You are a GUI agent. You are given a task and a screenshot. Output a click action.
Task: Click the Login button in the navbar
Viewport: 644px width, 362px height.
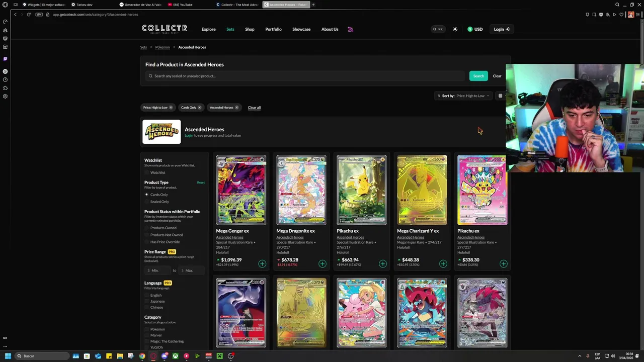click(x=501, y=29)
